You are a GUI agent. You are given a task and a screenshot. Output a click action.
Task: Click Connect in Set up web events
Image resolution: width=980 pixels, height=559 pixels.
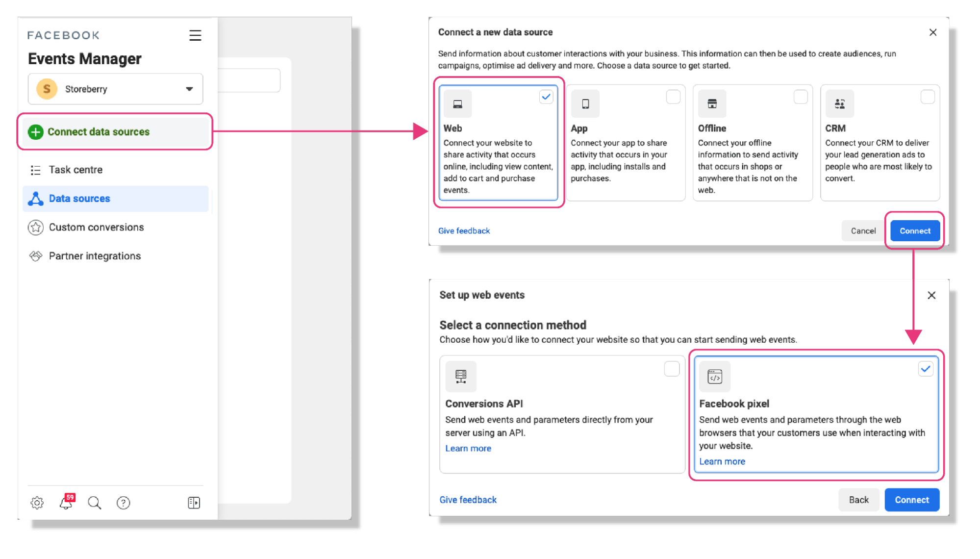[x=912, y=500]
